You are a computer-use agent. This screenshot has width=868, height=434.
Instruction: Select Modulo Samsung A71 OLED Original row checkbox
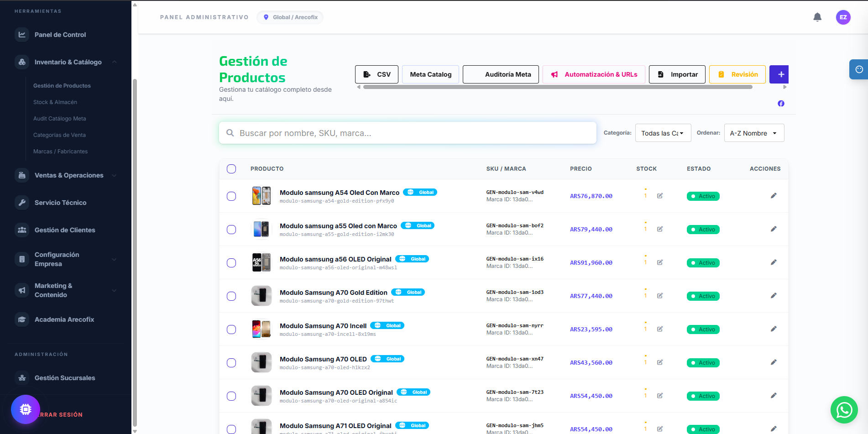(231, 429)
